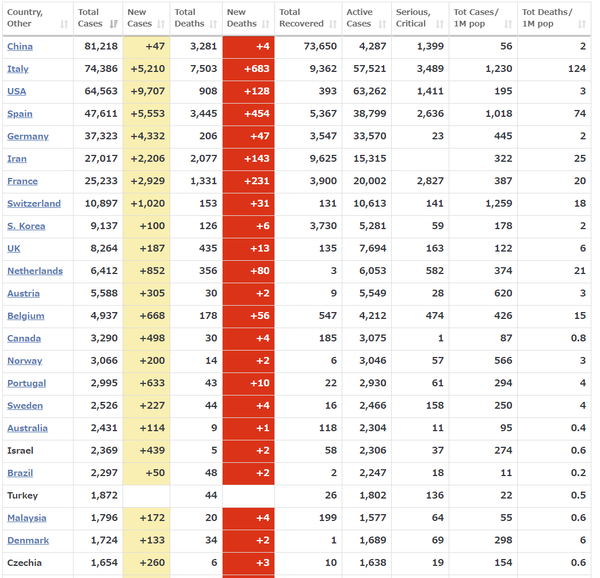Screen dimensions: 600x578
Task: Select Italy's new cases cell +5,210
Action: click(148, 69)
